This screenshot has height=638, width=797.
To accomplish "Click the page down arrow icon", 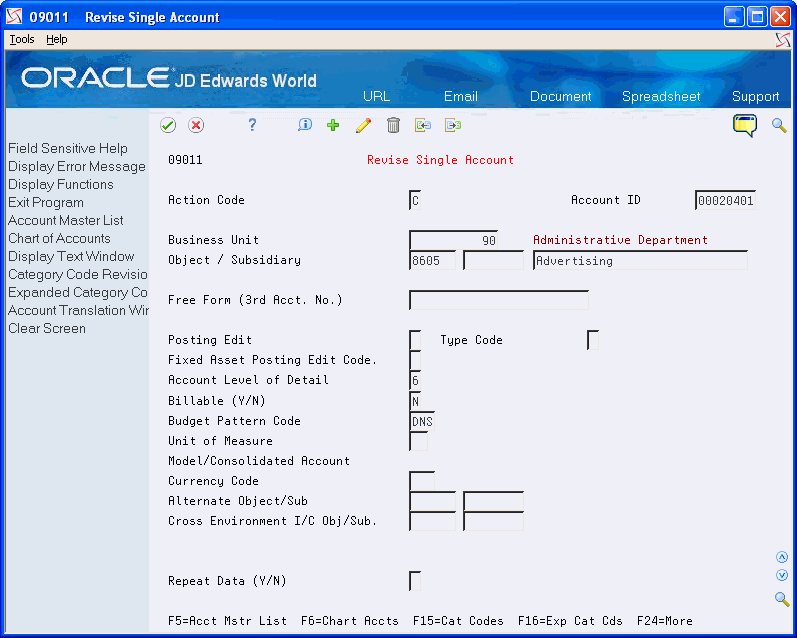I will pos(782,575).
